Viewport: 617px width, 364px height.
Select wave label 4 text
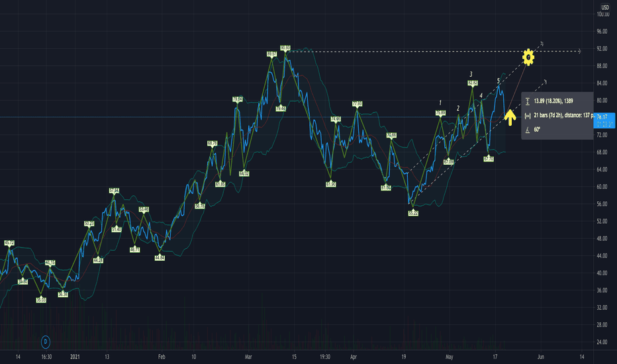pyautogui.click(x=481, y=95)
